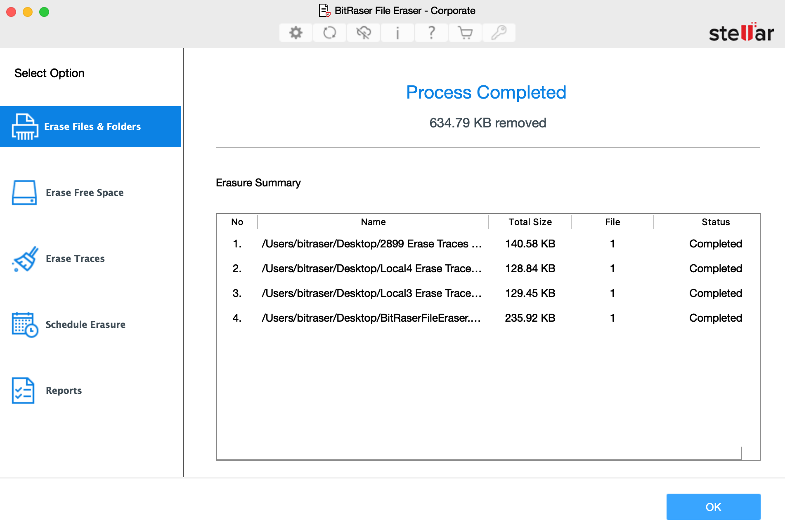The height and width of the screenshot is (532, 785).
Task: Click the checklist icon for Reports
Action: [23, 391]
